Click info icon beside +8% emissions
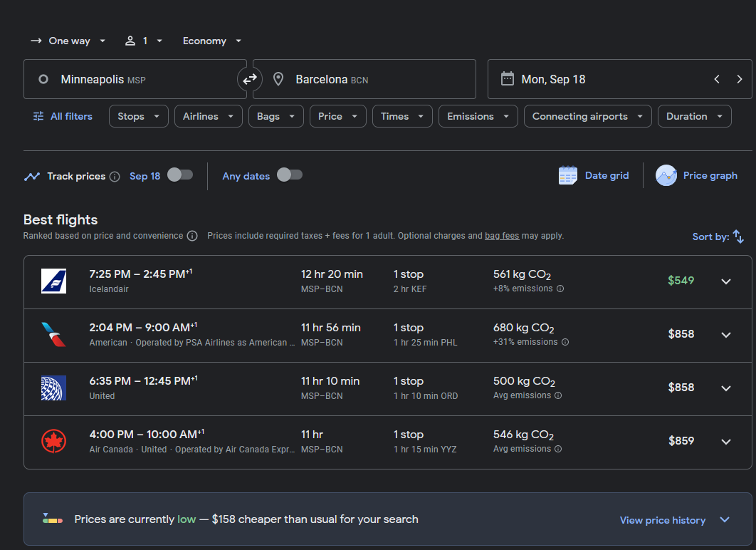 tap(560, 289)
